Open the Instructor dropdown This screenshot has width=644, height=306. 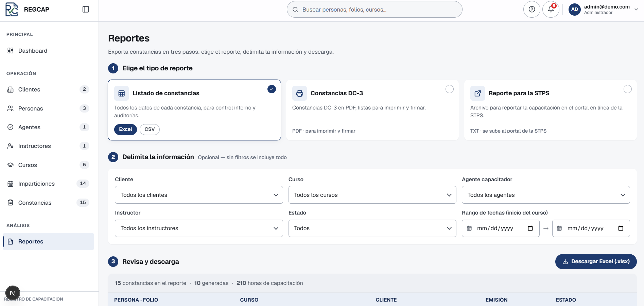[x=199, y=228]
